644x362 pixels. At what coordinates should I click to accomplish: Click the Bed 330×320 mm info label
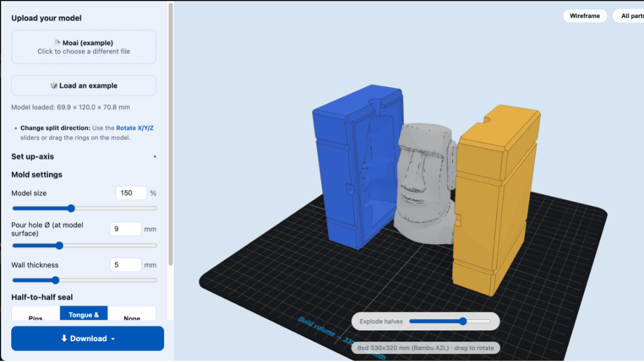click(x=426, y=348)
